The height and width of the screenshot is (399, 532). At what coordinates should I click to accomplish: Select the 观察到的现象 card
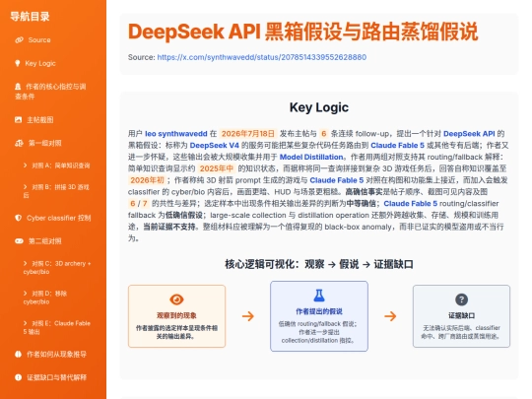click(x=176, y=316)
